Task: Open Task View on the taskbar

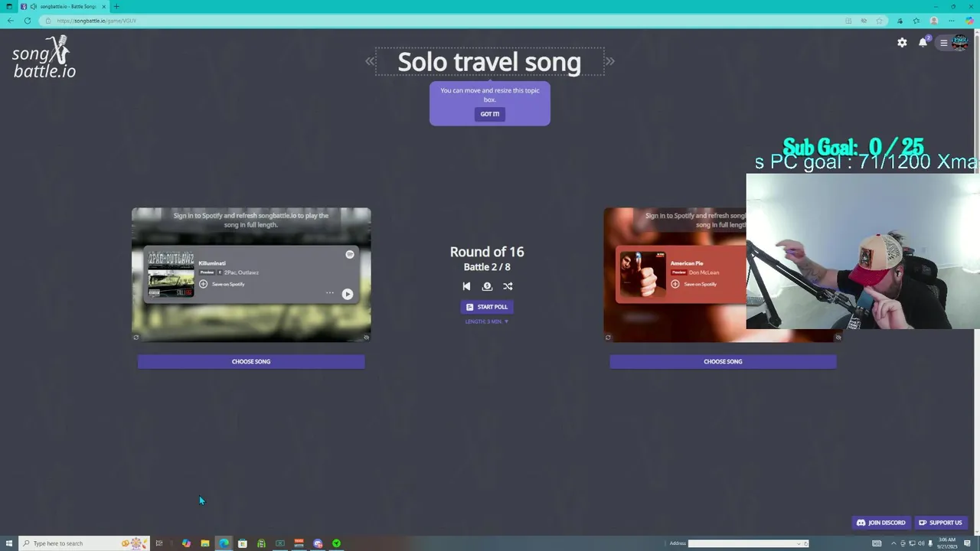Action: (x=159, y=543)
